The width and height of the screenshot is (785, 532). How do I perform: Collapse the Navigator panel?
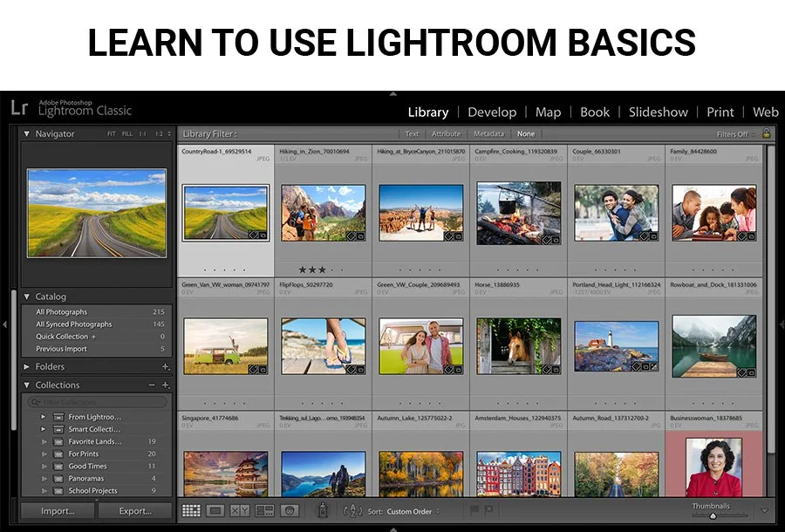point(27,133)
